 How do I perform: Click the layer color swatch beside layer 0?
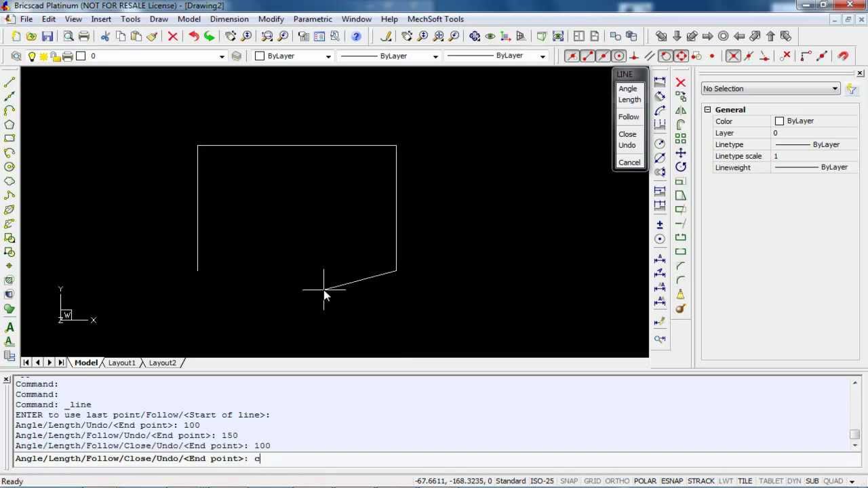click(81, 56)
